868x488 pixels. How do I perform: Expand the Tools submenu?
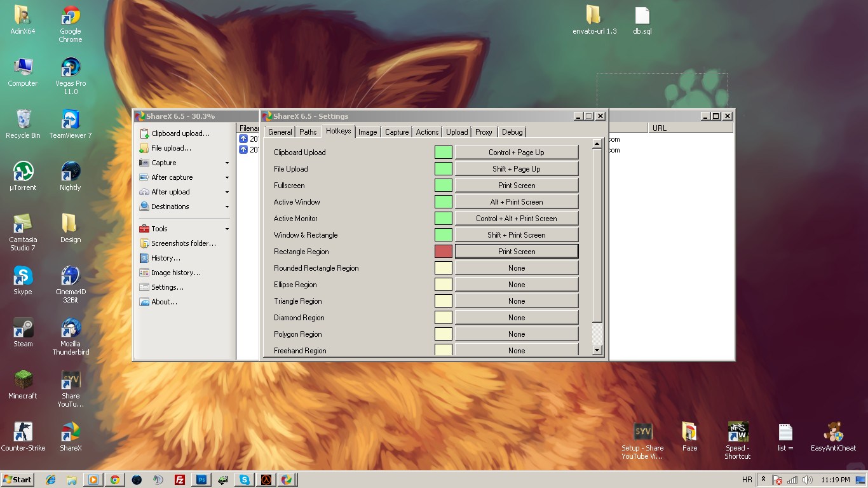[227, 229]
